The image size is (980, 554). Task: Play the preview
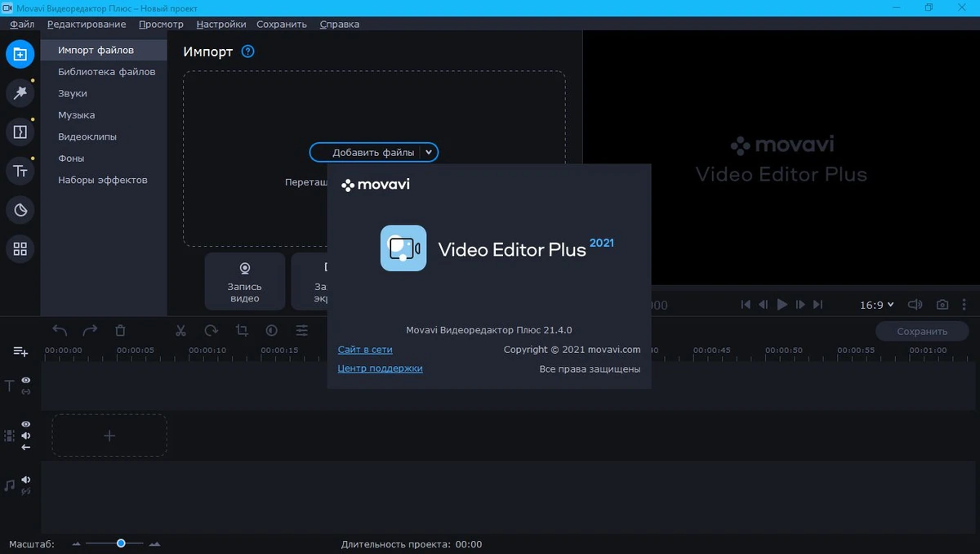click(782, 305)
